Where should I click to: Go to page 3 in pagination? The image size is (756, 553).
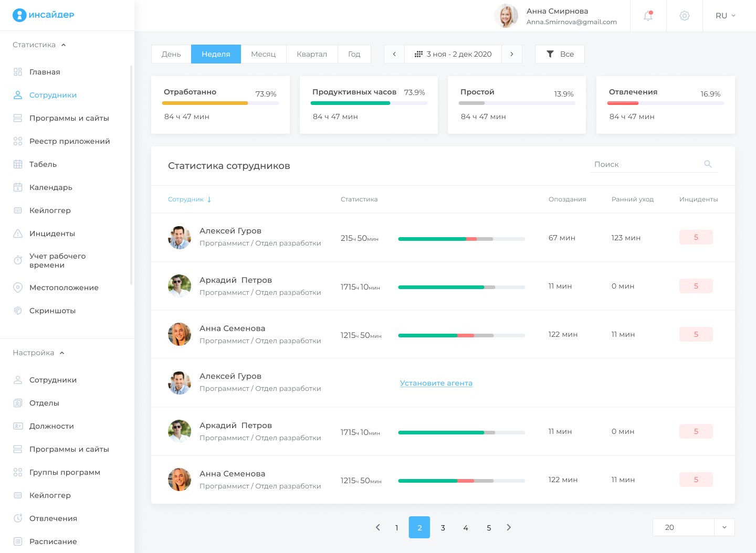443,528
